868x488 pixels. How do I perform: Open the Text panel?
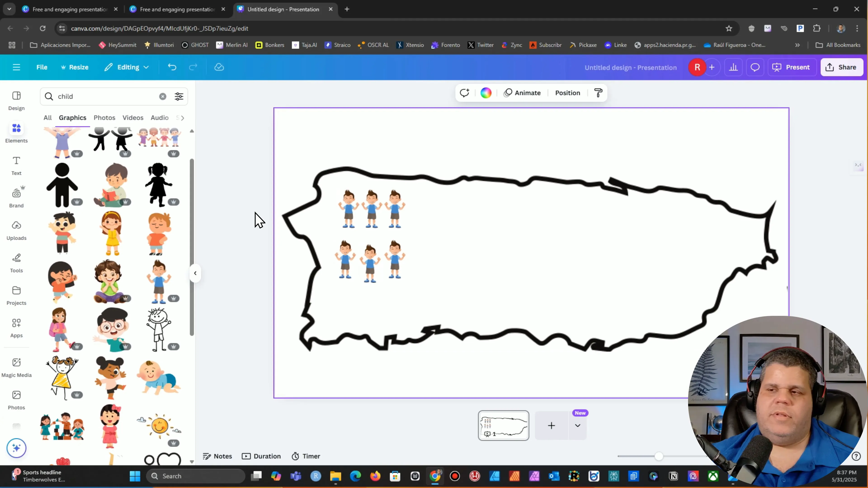(x=16, y=166)
